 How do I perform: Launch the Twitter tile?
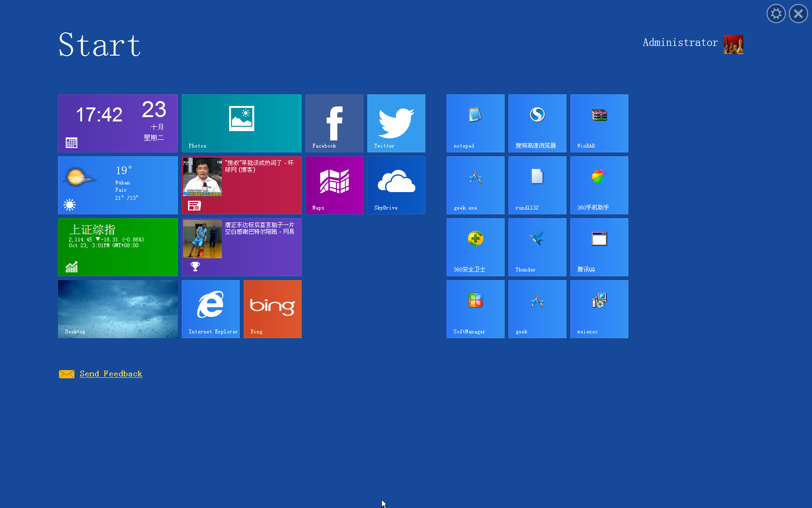(396, 123)
